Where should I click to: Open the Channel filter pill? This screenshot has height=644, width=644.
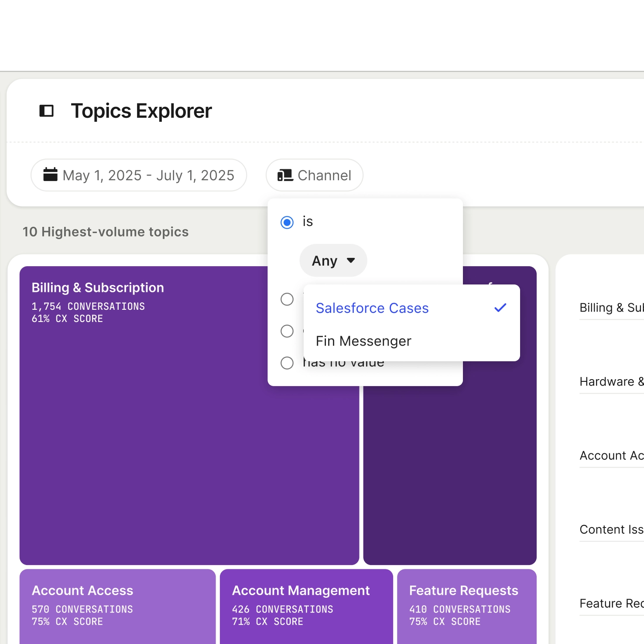point(315,175)
